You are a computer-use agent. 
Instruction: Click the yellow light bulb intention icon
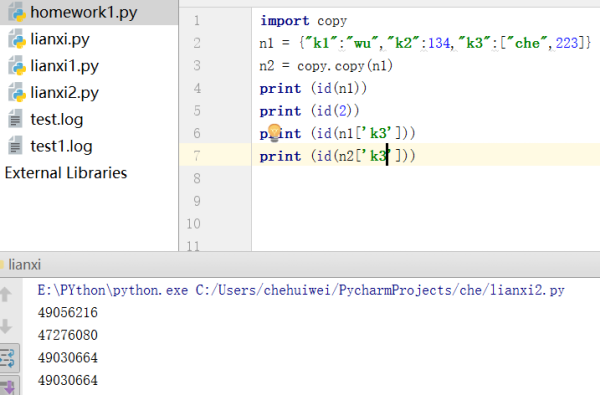pyautogui.click(x=274, y=132)
